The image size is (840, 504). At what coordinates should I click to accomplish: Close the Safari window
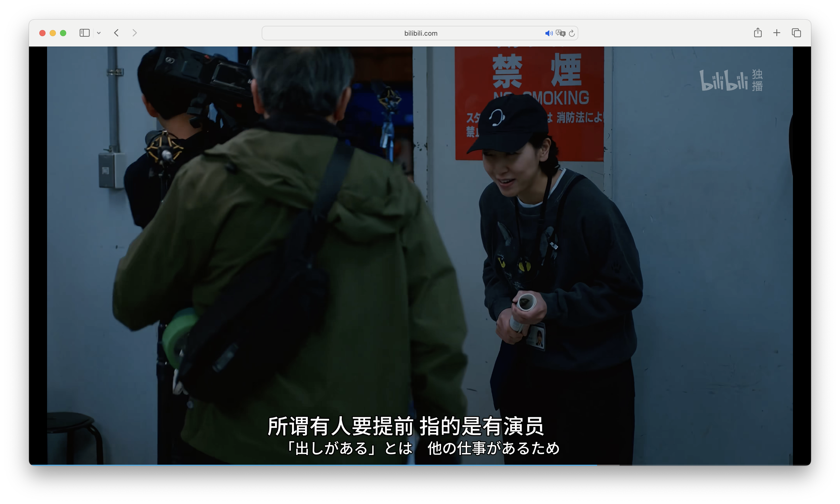[42, 33]
